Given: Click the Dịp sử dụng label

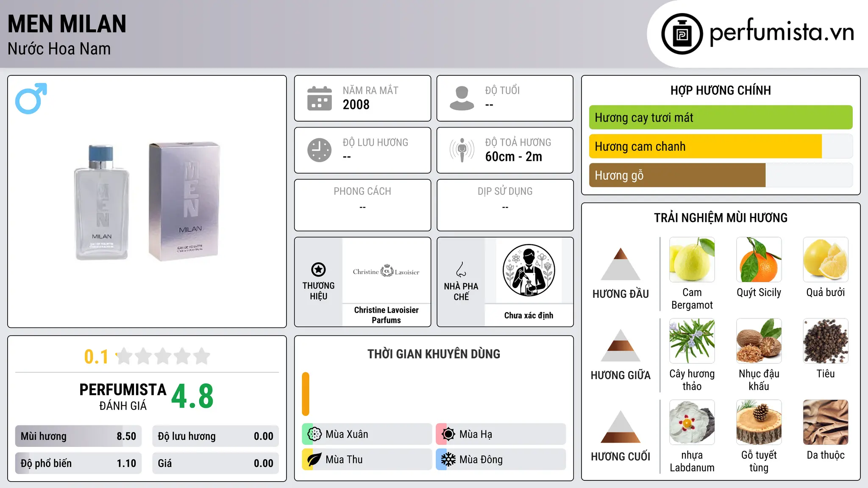Looking at the screenshot, I should [x=505, y=191].
